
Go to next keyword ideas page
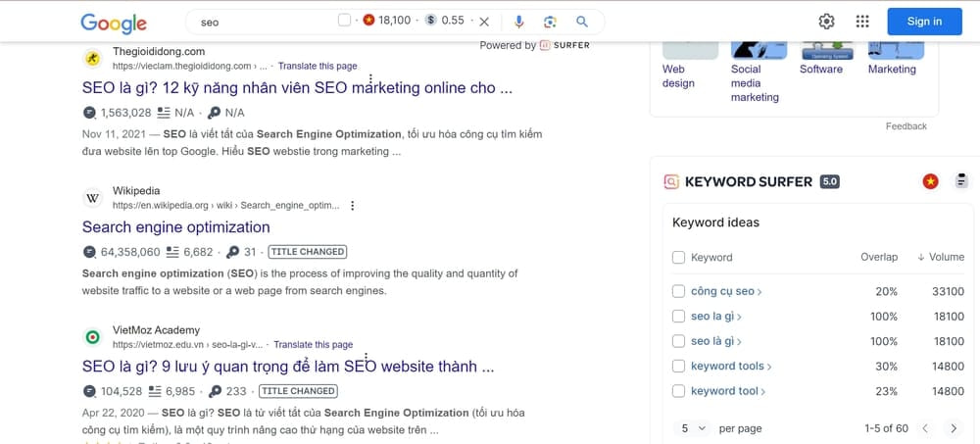[954, 428]
